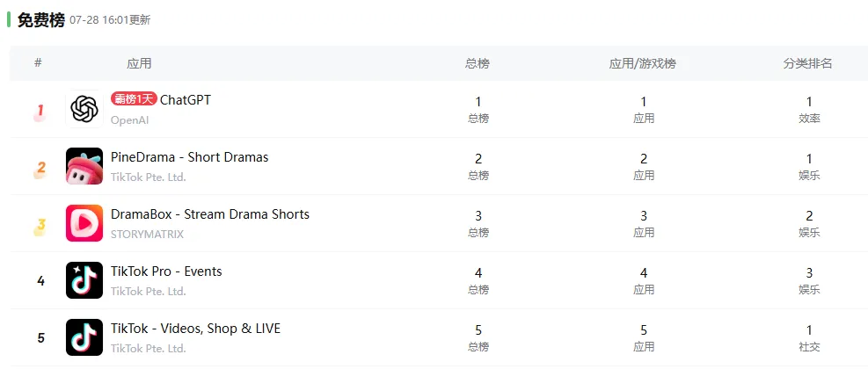
Task: Open the ChatGPT app icon
Action: coord(84,109)
